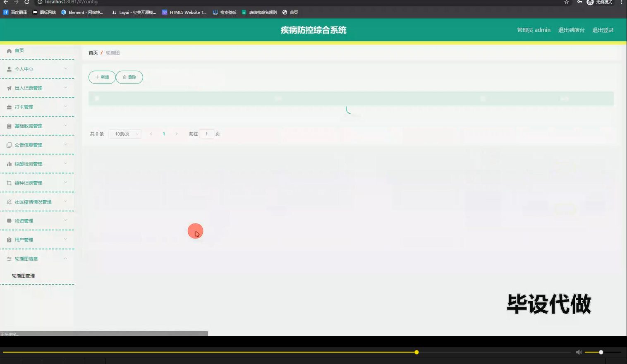Click the key password icon in the address bar

(579, 2)
